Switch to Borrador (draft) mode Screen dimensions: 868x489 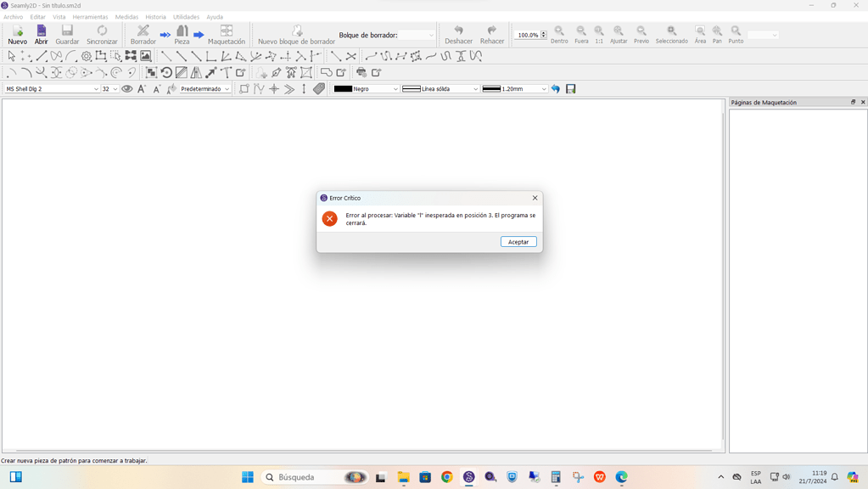143,32
